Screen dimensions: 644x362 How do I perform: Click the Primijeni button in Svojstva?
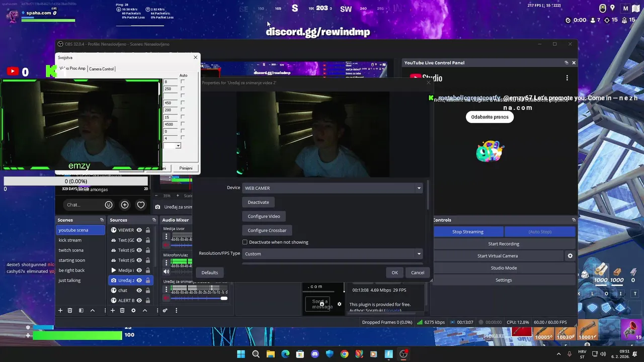[x=186, y=168]
